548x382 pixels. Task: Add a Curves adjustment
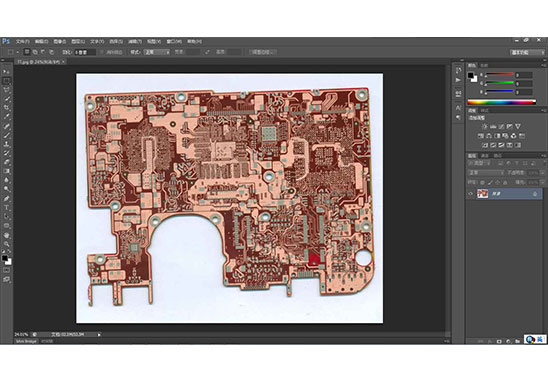coord(501,127)
